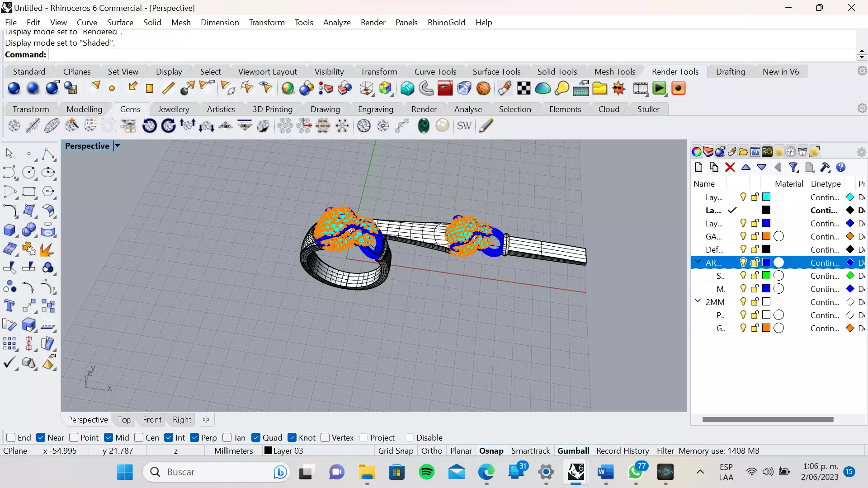Switch to Jewellery tab
The image size is (868, 488).
click(x=173, y=109)
